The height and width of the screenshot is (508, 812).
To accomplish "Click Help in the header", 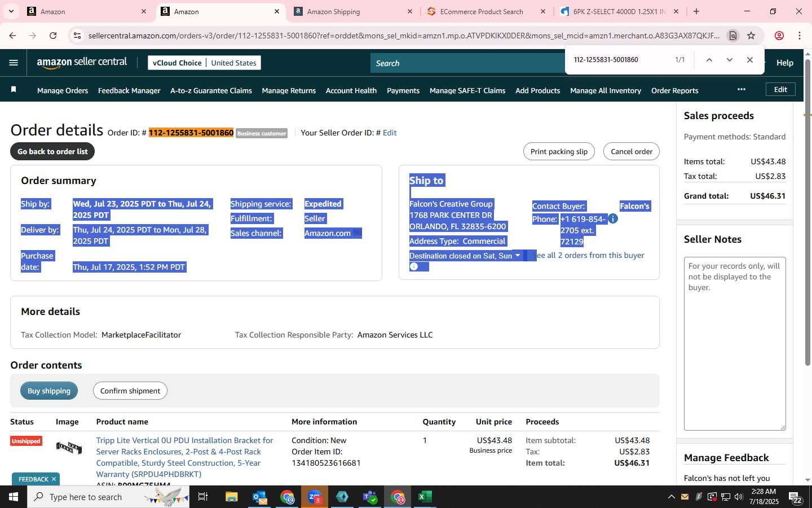I will (x=784, y=63).
